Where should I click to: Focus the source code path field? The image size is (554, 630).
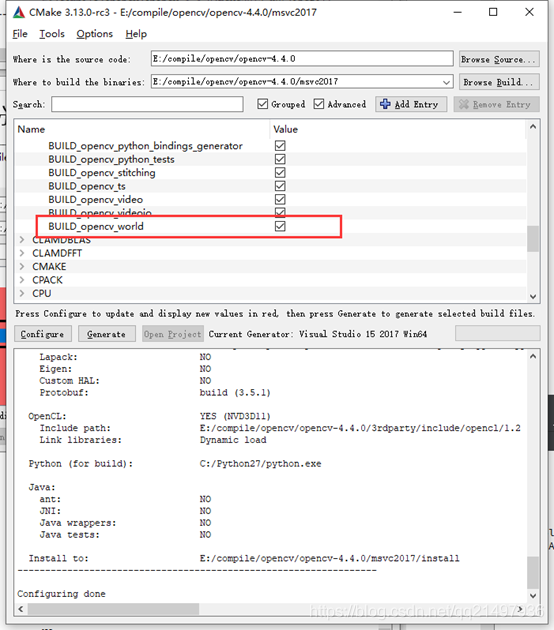302,59
